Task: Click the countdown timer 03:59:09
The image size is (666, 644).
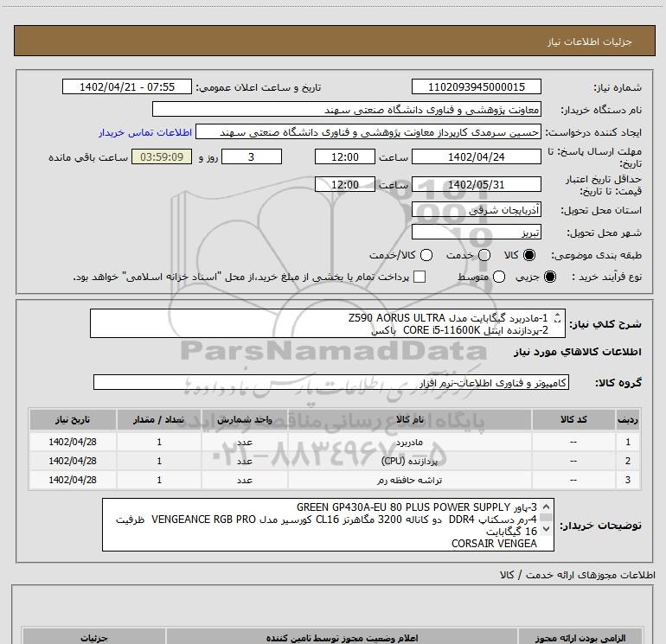Action: 162,156
